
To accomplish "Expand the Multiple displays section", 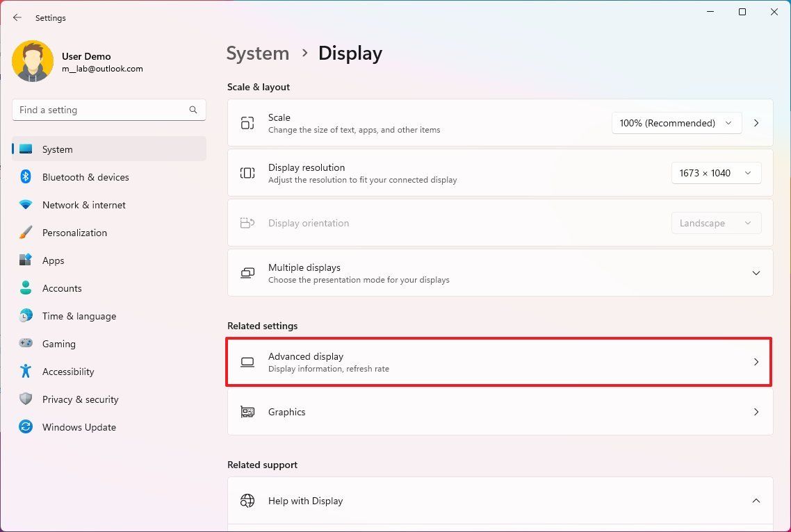I will [x=756, y=273].
